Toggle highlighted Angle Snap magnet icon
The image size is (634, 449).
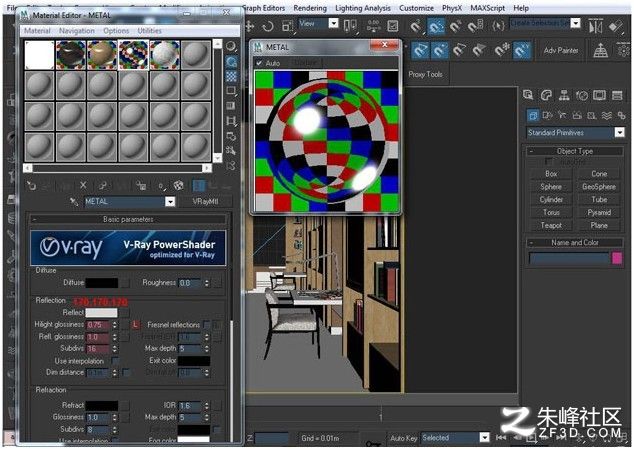coord(436,26)
